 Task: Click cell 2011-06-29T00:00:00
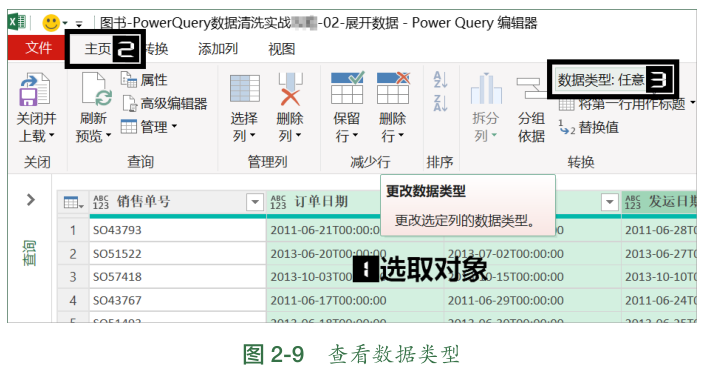[x=532, y=301]
